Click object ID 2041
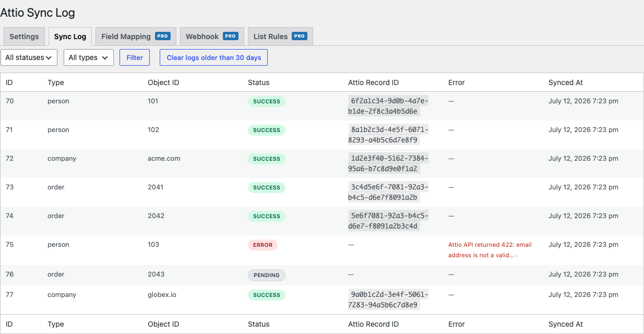The width and height of the screenshot is (644, 334). click(x=156, y=187)
